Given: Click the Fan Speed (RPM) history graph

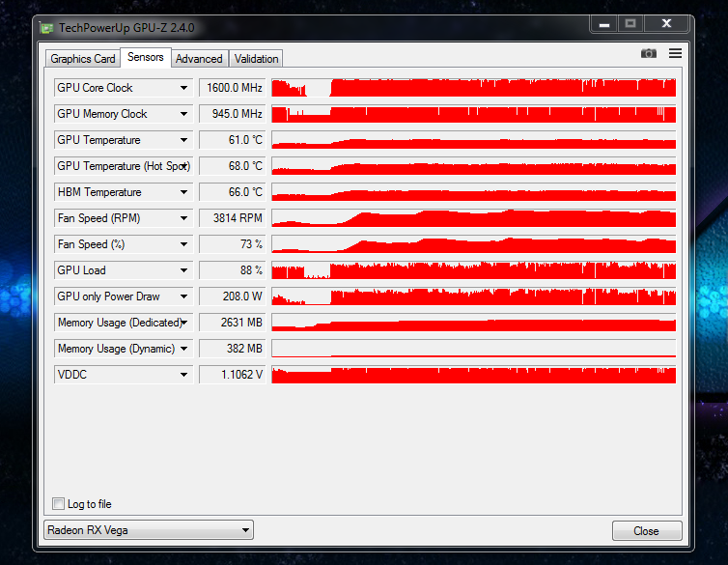Looking at the screenshot, I should pyautogui.click(x=473, y=217).
